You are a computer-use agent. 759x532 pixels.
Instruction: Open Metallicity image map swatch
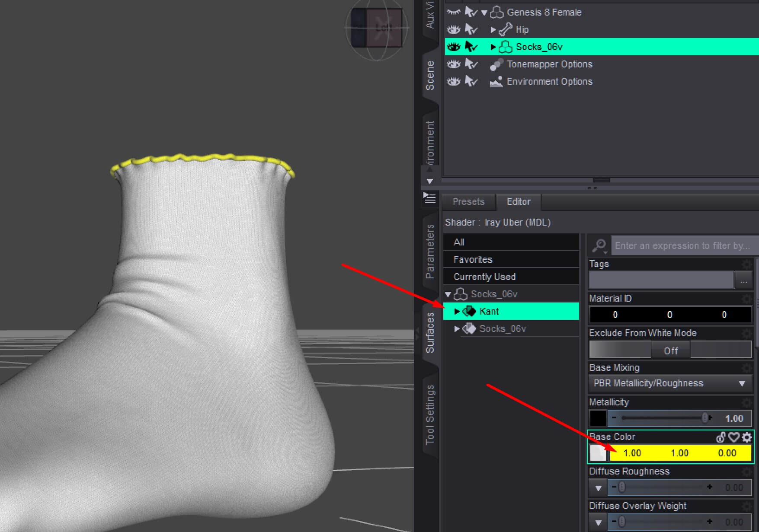tap(598, 418)
